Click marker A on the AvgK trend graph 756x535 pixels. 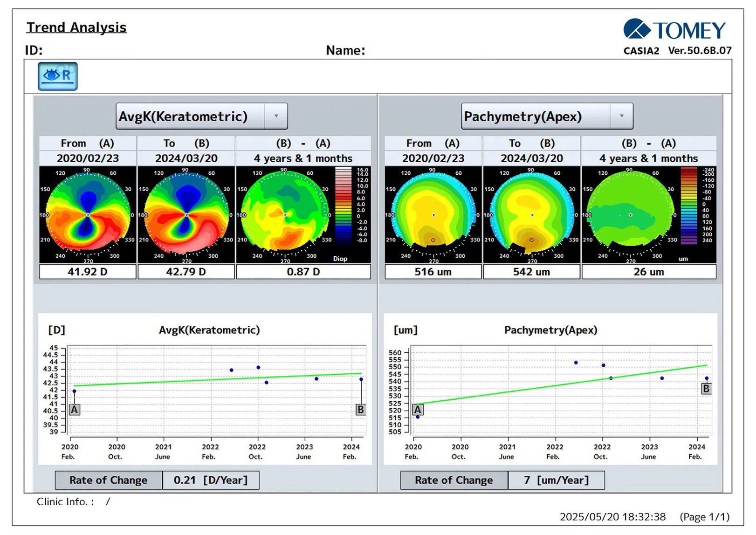[x=74, y=410]
